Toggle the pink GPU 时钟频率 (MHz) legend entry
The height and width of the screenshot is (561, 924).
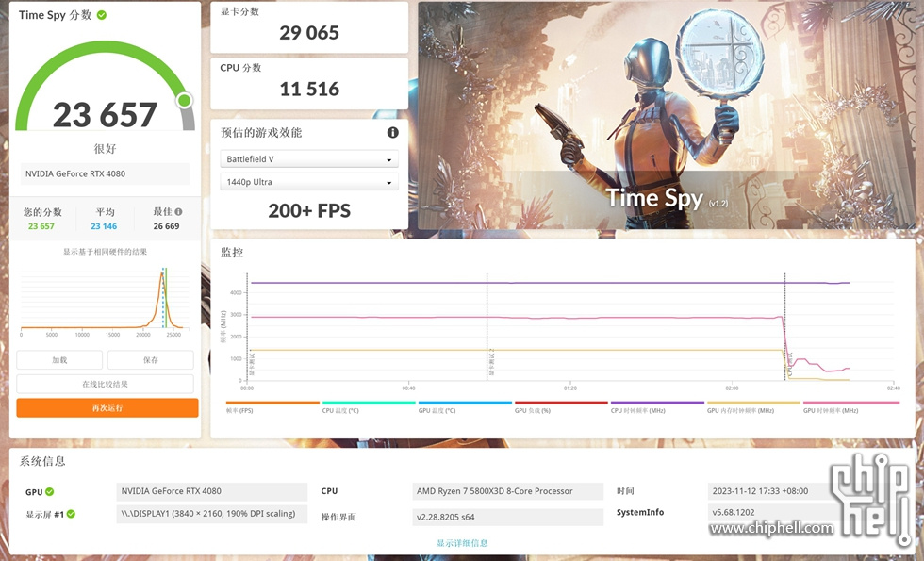[851, 407]
